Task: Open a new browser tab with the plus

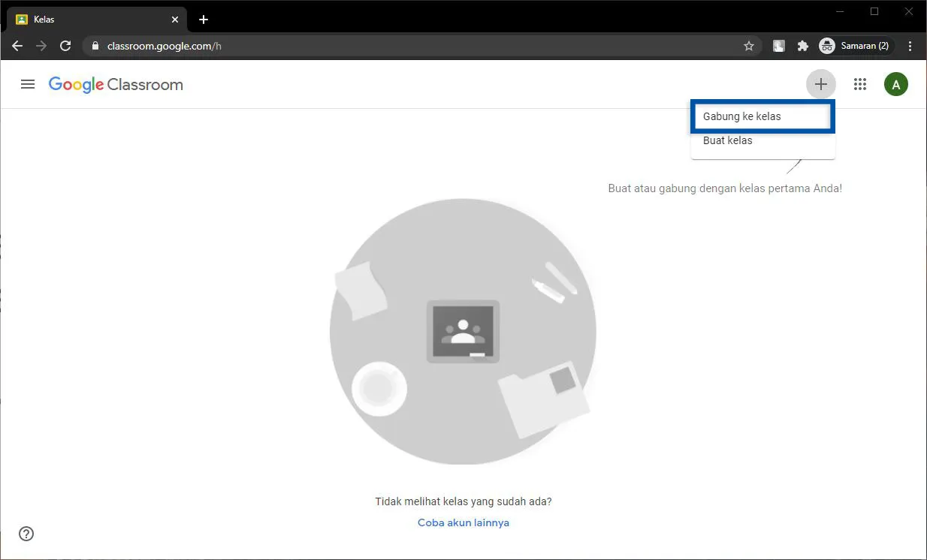Action: [203, 19]
